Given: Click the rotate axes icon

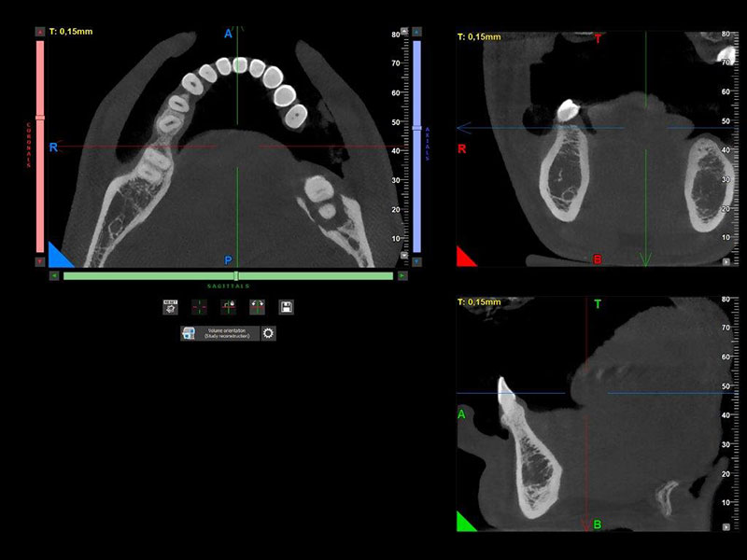Looking at the screenshot, I should [258, 307].
